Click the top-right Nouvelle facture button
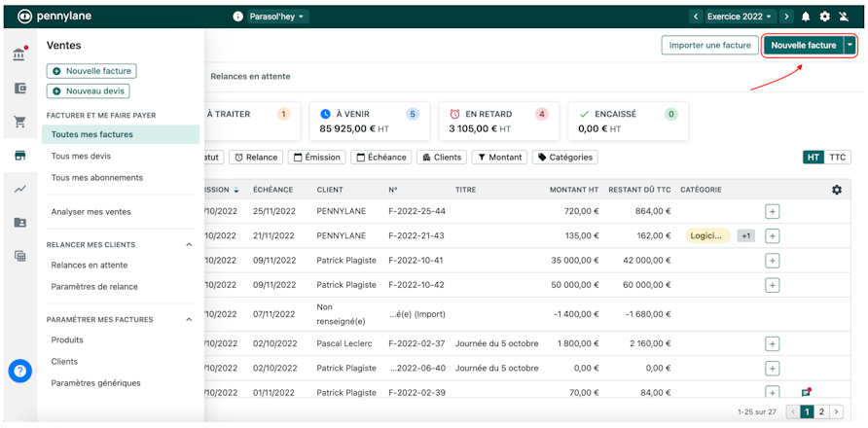Viewport: 868px width, 428px height. pyautogui.click(x=804, y=46)
